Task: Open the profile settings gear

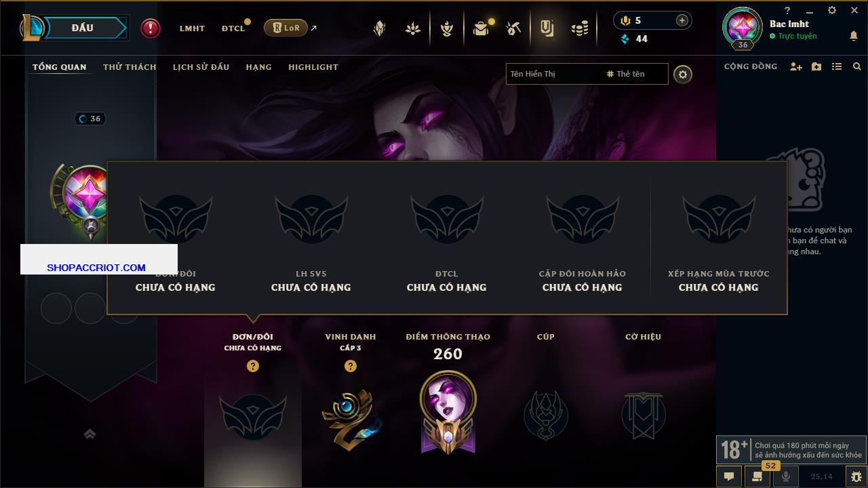Action: (683, 74)
